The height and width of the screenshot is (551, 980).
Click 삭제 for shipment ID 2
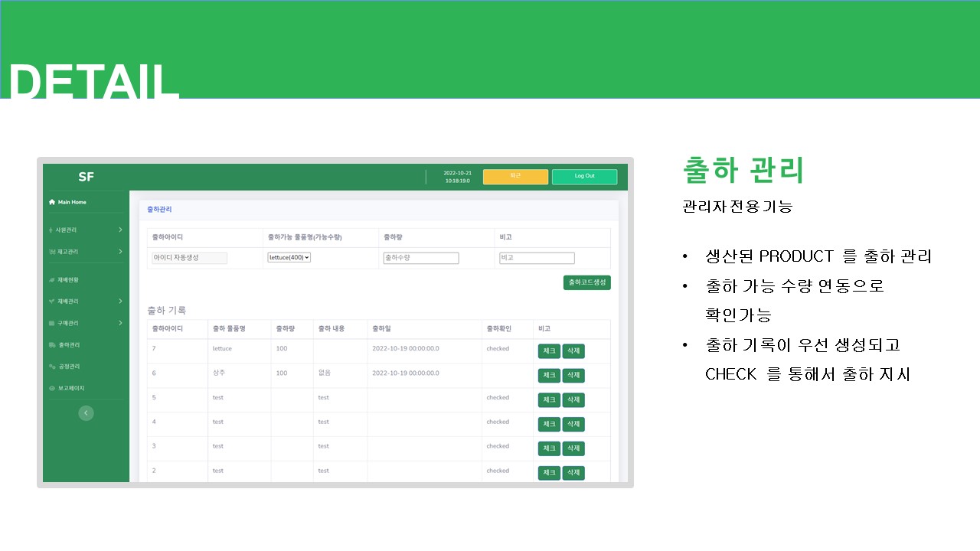point(573,473)
